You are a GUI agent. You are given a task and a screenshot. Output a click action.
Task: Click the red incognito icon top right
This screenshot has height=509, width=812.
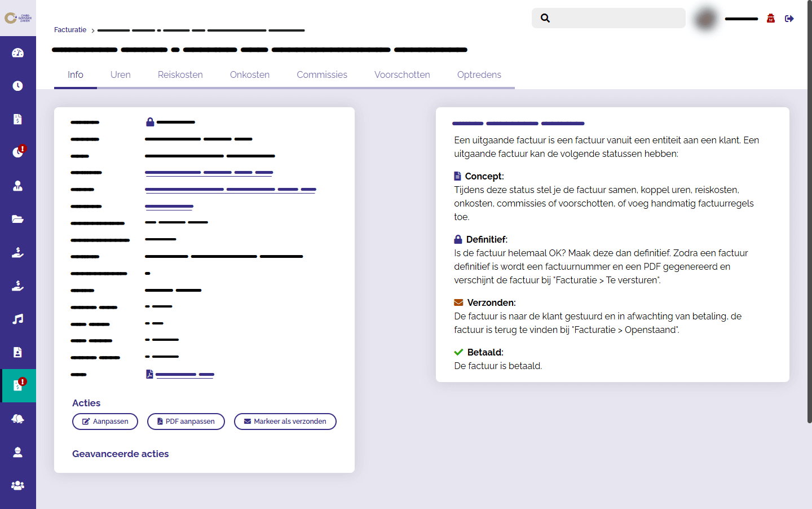pyautogui.click(x=770, y=18)
